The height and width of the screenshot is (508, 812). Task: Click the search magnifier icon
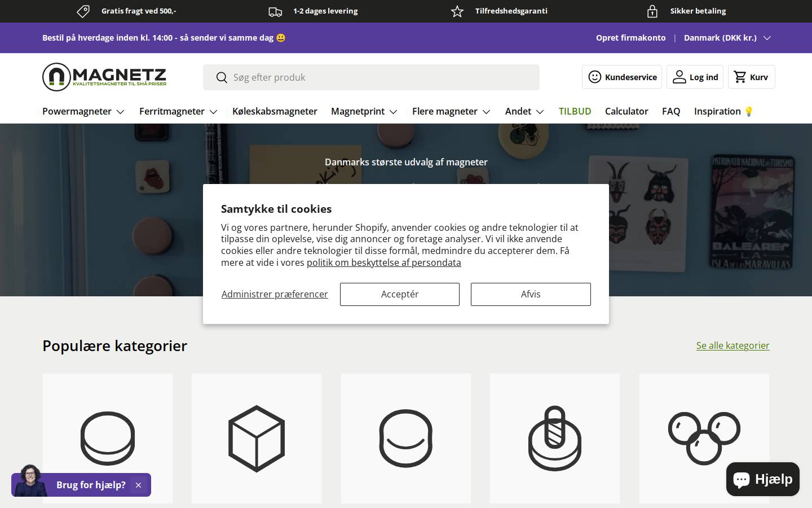pyautogui.click(x=222, y=77)
